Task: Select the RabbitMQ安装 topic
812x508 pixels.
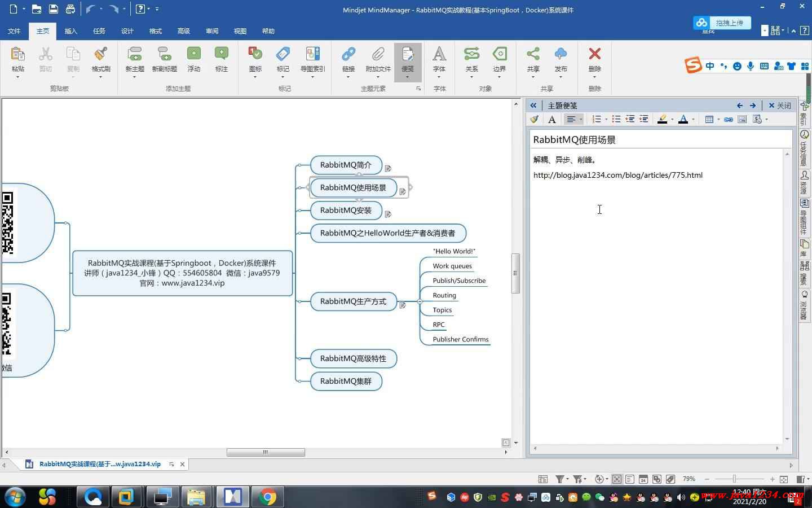Action: pos(346,210)
